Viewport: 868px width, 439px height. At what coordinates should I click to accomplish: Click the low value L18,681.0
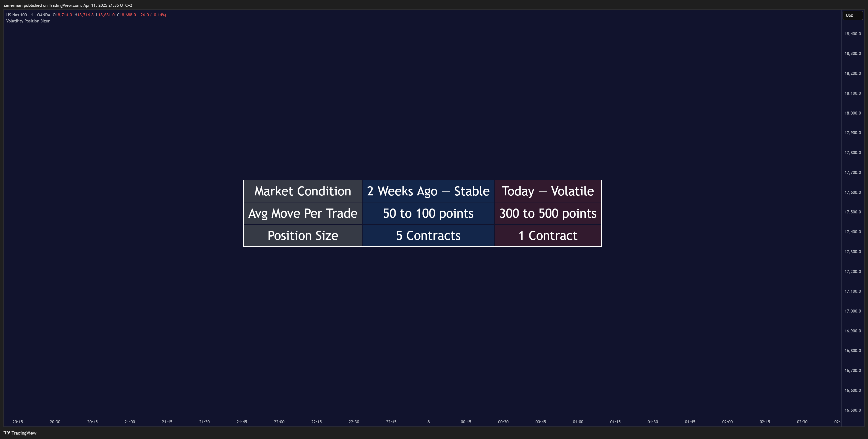click(105, 15)
